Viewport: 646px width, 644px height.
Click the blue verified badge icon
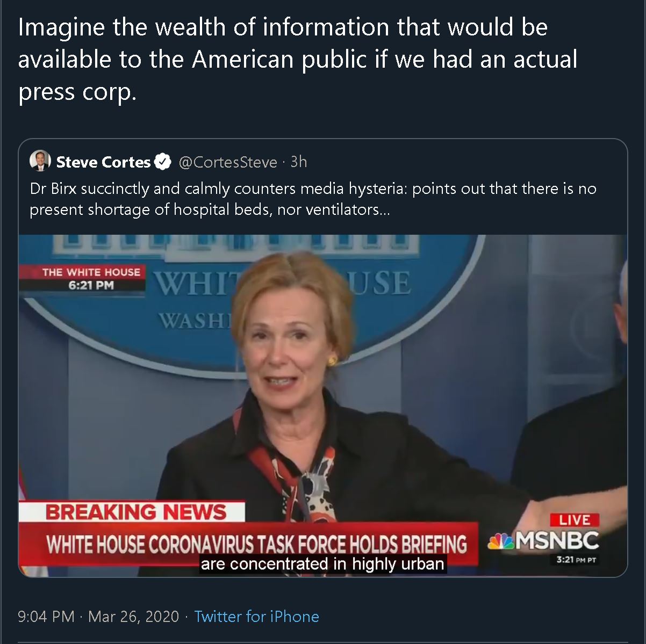(163, 162)
